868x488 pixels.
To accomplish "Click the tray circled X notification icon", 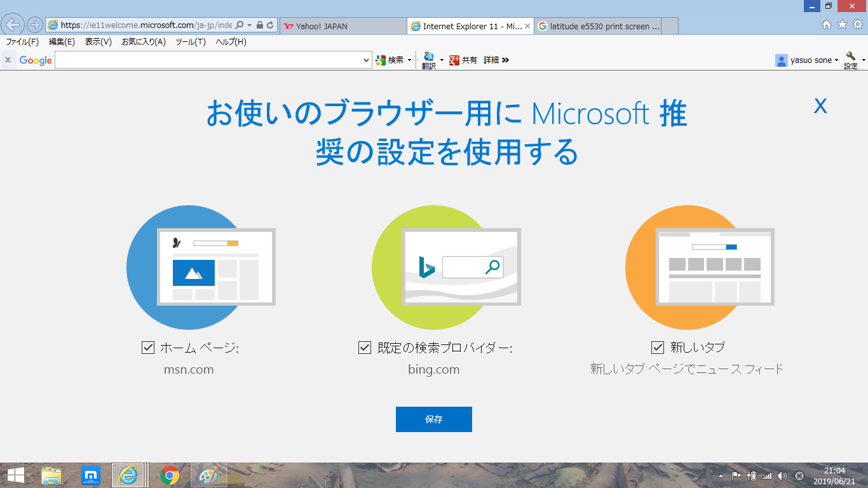I will (799, 476).
